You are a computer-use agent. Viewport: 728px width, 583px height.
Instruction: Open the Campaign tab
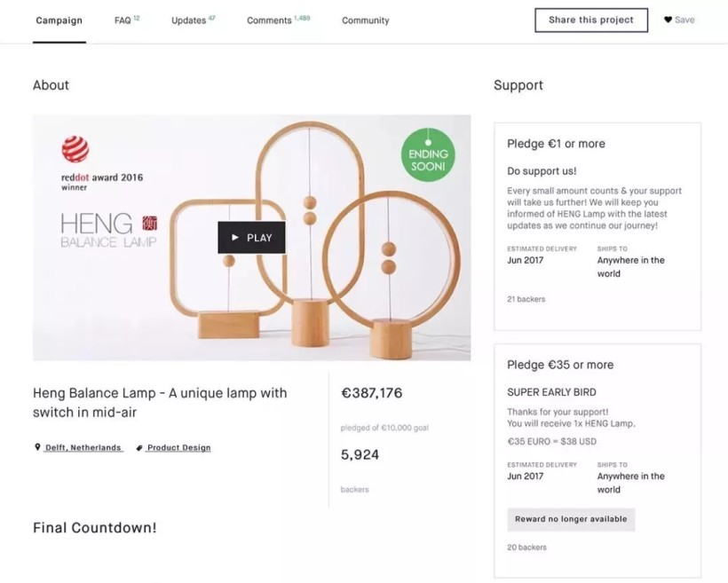point(59,20)
